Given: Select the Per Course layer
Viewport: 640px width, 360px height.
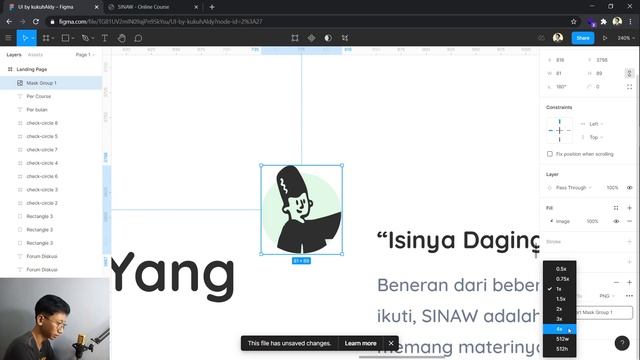Looking at the screenshot, I should point(51,96).
